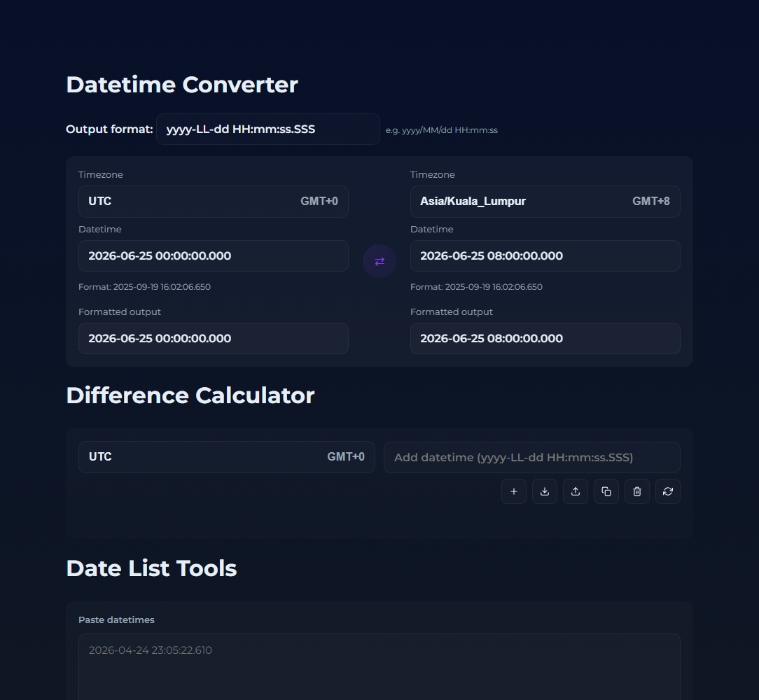Focus the Kuala Lumpur datetime input 08:00:00.000
759x700 pixels.
(545, 255)
